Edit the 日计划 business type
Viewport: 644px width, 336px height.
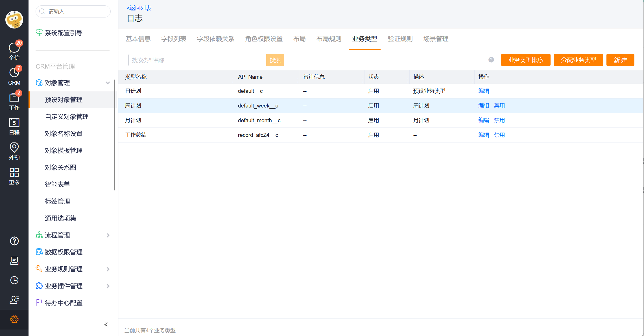pos(484,91)
